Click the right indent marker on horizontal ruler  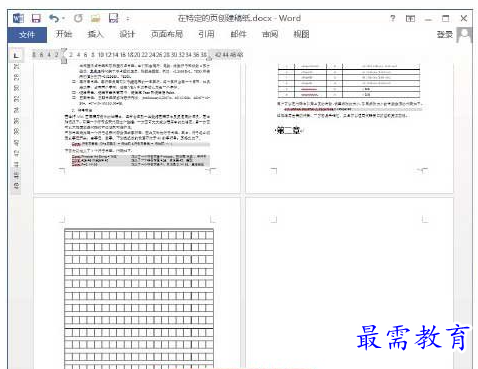tap(209, 58)
